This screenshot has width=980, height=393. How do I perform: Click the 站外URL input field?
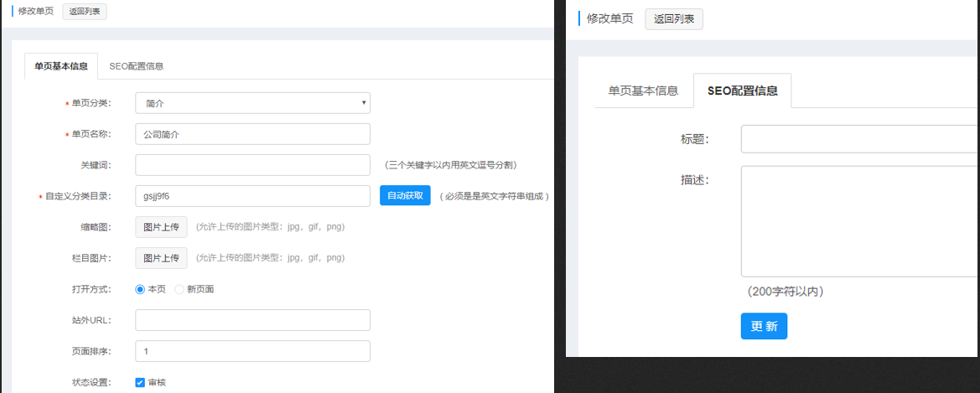(x=252, y=320)
